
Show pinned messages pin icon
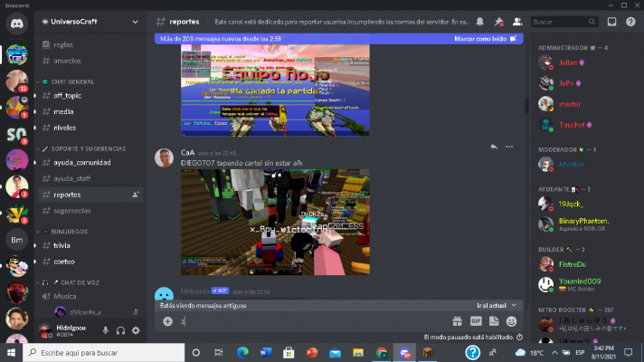(498, 22)
